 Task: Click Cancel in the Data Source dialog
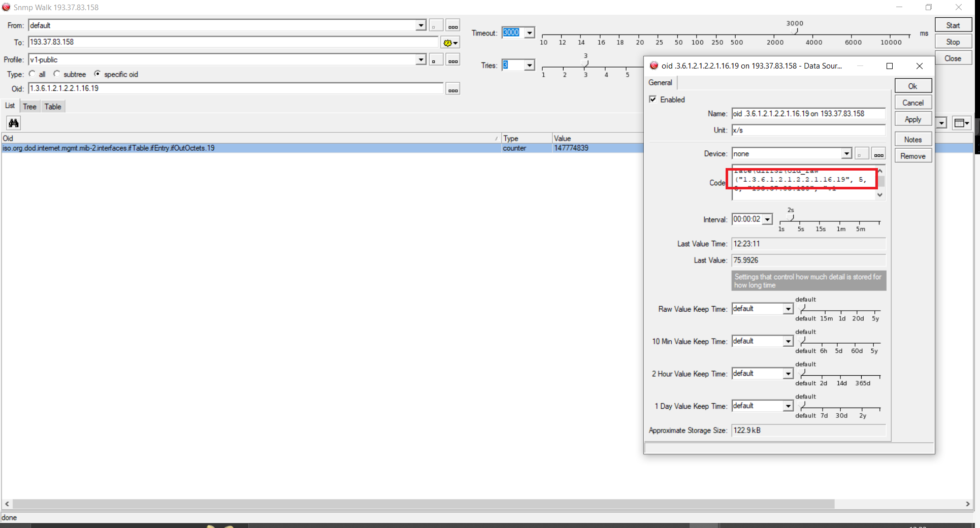[913, 103]
